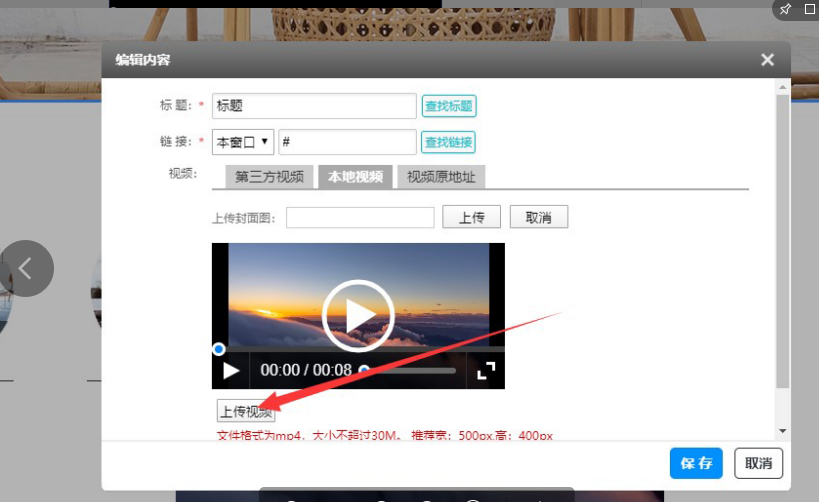Click the 查找链接 button

pyautogui.click(x=448, y=142)
